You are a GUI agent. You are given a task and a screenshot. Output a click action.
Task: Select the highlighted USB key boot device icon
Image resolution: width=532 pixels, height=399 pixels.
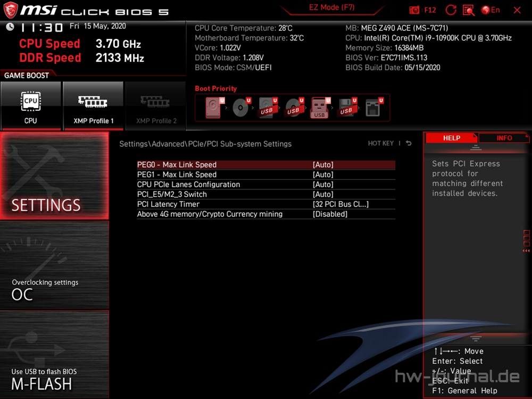pyautogui.click(x=320, y=108)
